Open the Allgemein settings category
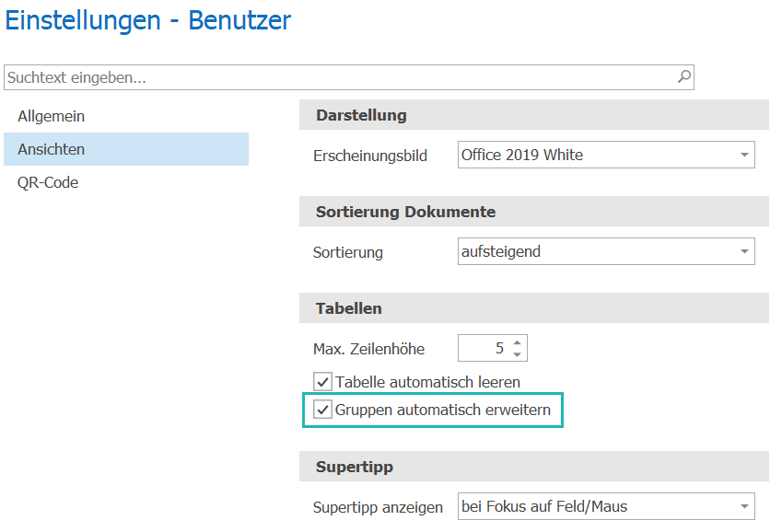This screenshot has width=782, height=532. 126,116
